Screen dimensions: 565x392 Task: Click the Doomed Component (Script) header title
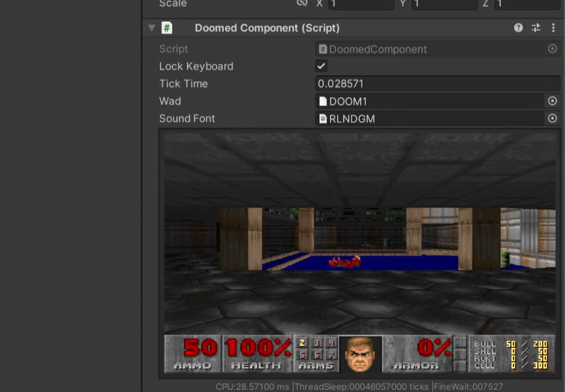point(267,28)
